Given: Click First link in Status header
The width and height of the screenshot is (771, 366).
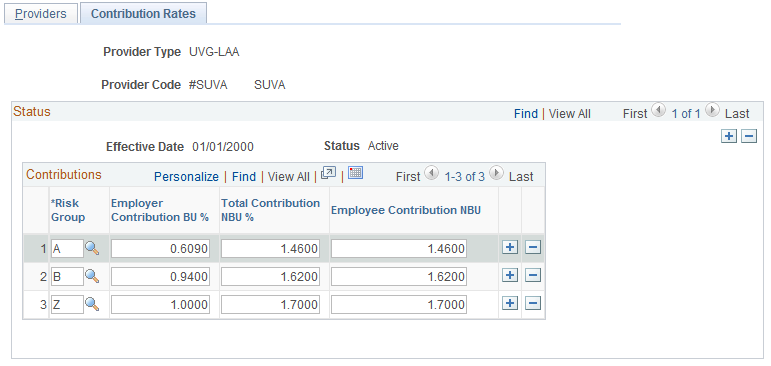Looking at the screenshot, I should [635, 114].
